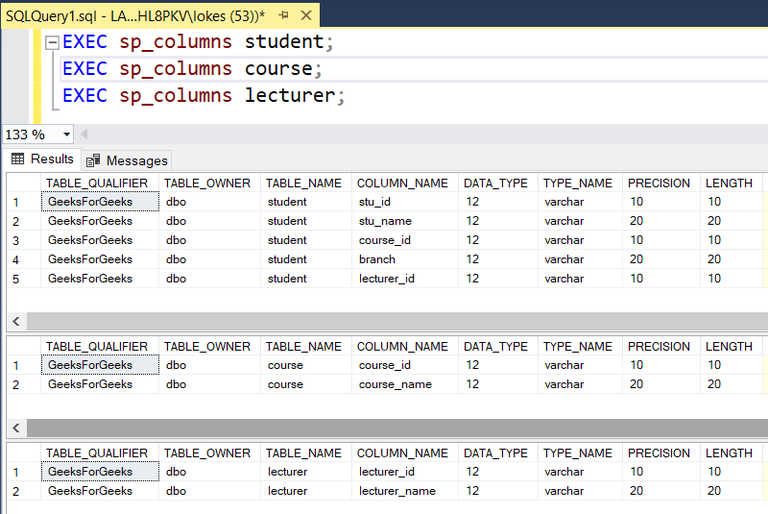The height and width of the screenshot is (514, 768).
Task: Click the editor's scroll-left arrow beside zoom
Action: 84,134
